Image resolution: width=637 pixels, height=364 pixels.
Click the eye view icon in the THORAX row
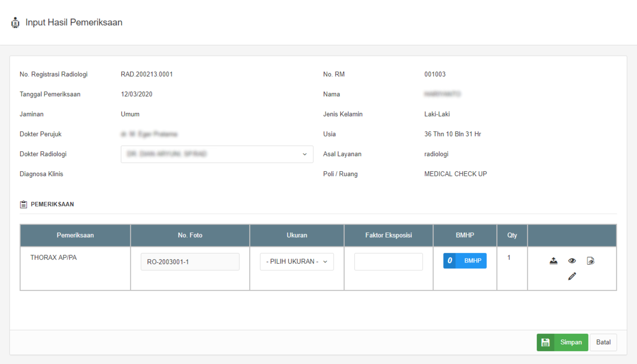tap(572, 261)
